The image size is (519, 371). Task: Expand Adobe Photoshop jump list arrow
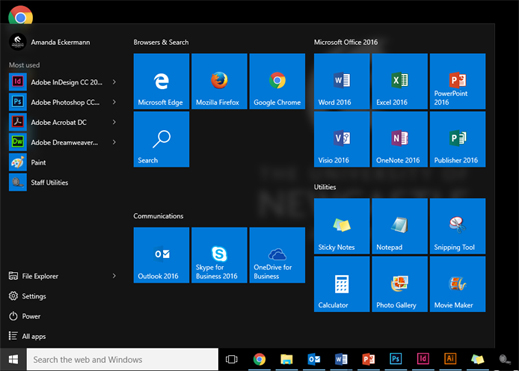click(114, 102)
